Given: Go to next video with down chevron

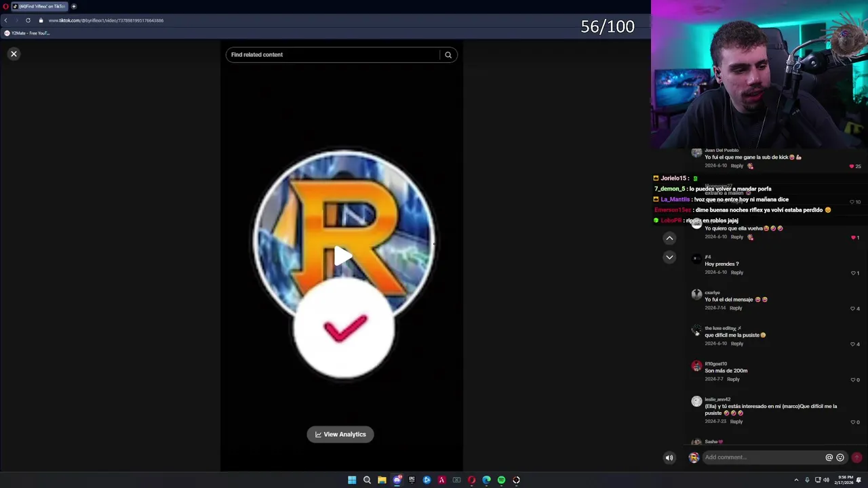Looking at the screenshot, I should click(669, 257).
